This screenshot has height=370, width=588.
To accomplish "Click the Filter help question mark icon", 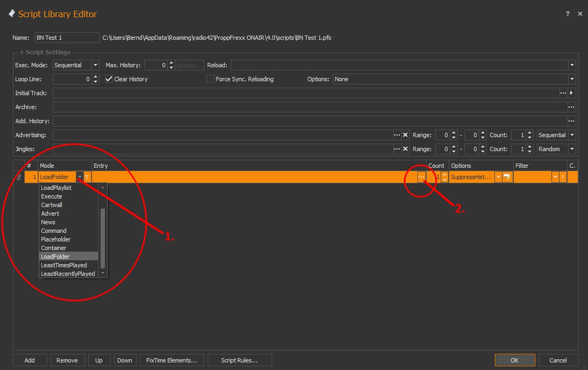I will [563, 177].
